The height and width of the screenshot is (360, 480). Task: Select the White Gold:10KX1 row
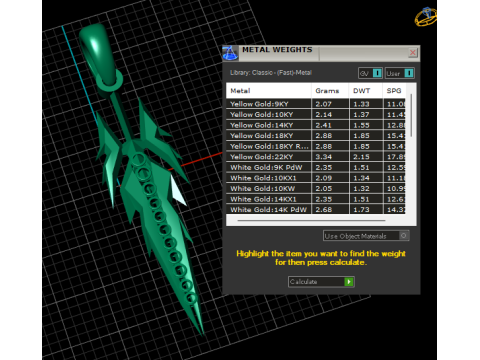click(316, 178)
